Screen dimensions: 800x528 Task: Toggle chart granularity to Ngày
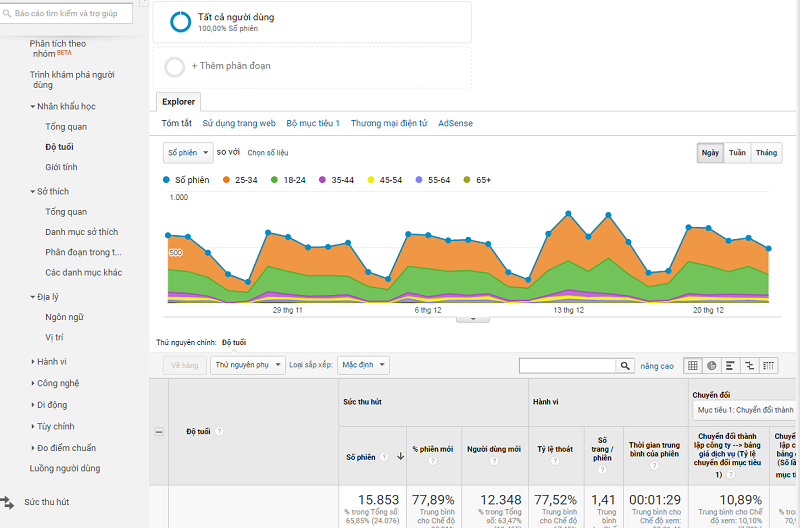710,153
